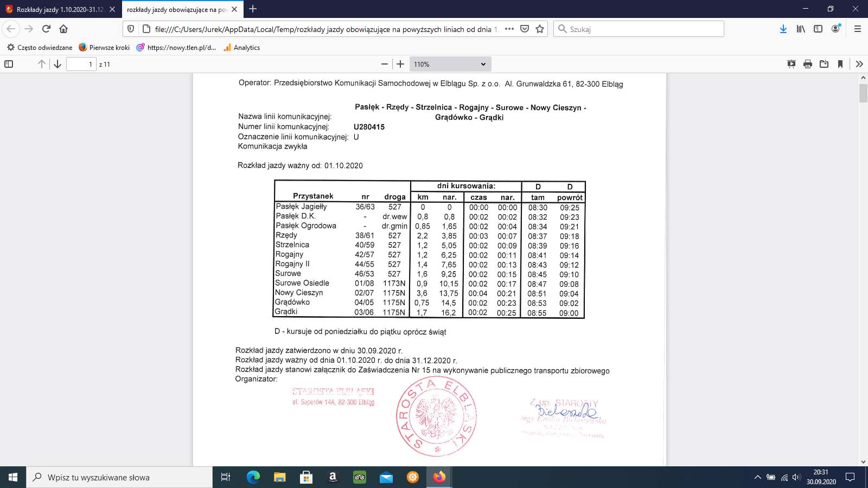Zoom out with the minus button
This screenshot has width=868, height=488.
coord(385,64)
